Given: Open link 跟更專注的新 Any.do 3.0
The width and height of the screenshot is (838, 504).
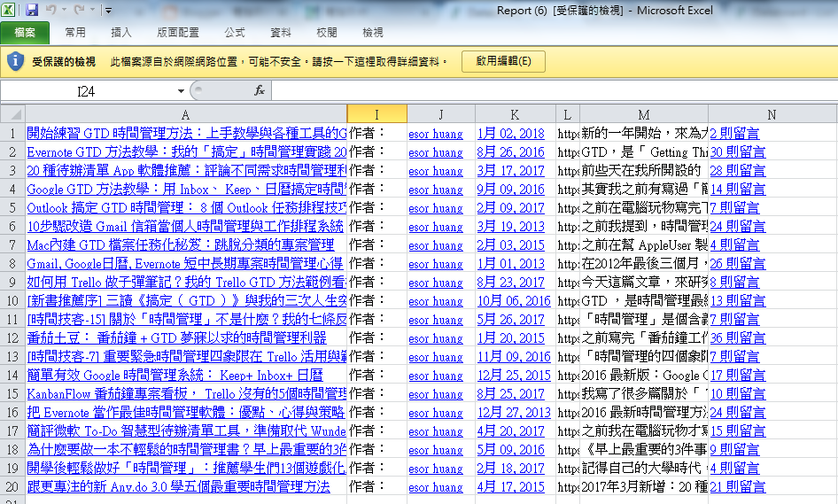Looking at the screenshot, I should pyautogui.click(x=179, y=487).
